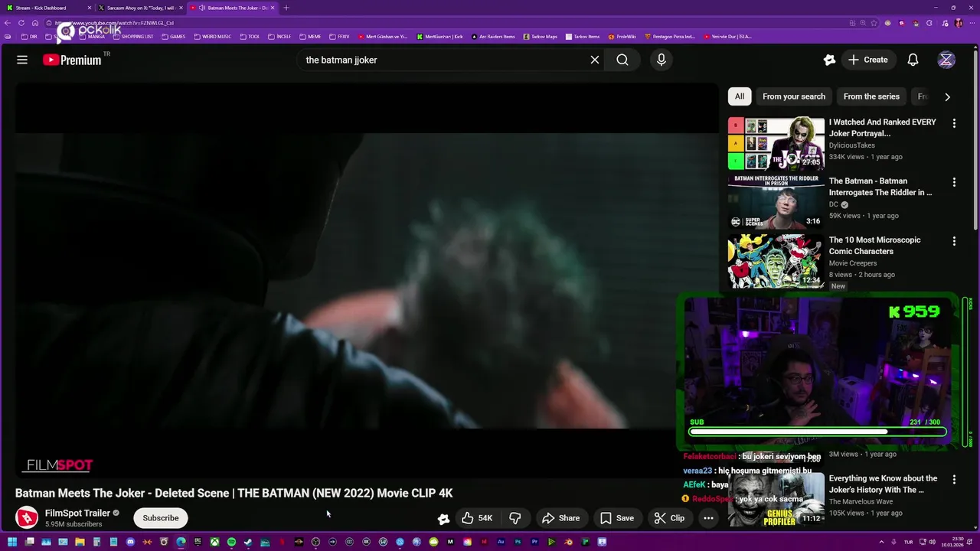Open Spotify from the taskbar

point(231,542)
